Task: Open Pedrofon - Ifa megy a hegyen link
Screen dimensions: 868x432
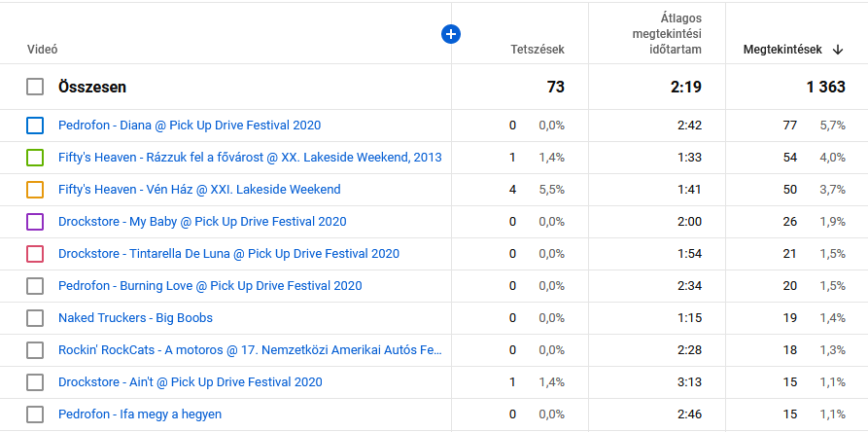Action: (x=140, y=414)
